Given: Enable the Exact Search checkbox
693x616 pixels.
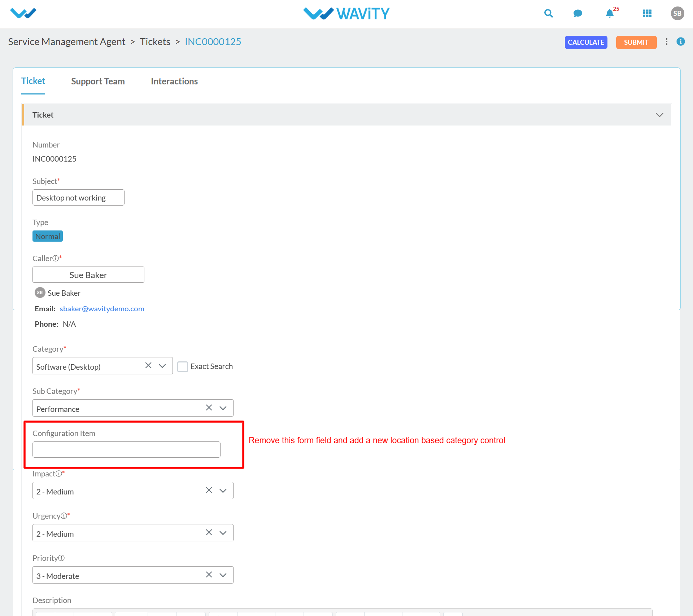Looking at the screenshot, I should click(183, 366).
